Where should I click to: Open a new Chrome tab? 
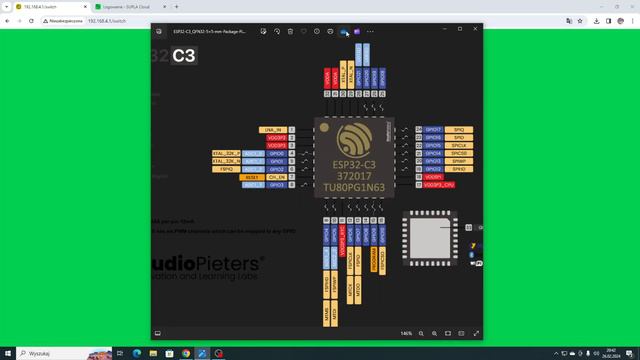click(177, 7)
